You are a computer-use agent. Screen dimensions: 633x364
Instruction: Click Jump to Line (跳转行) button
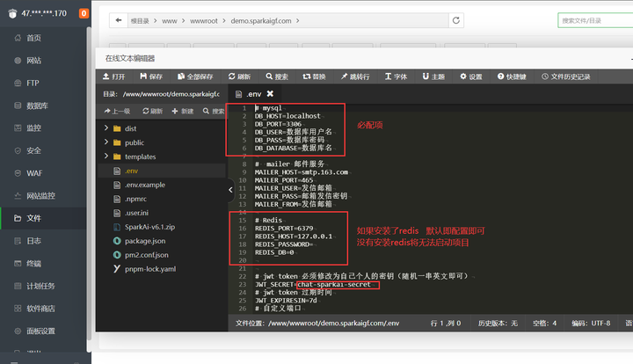coord(354,76)
